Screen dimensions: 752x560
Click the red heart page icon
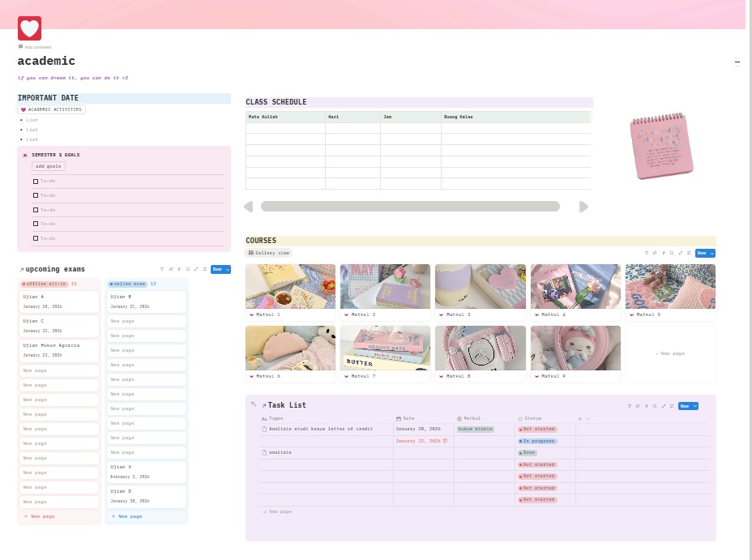point(29,28)
